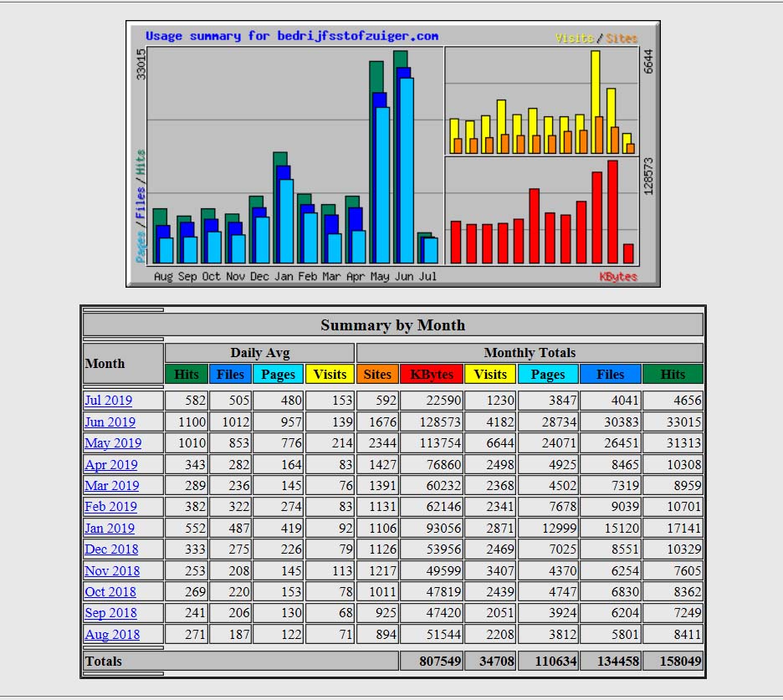Click the green 'Hits' header under Daily Avg
Screen dimensions: 783x700
pyautogui.click(x=187, y=374)
